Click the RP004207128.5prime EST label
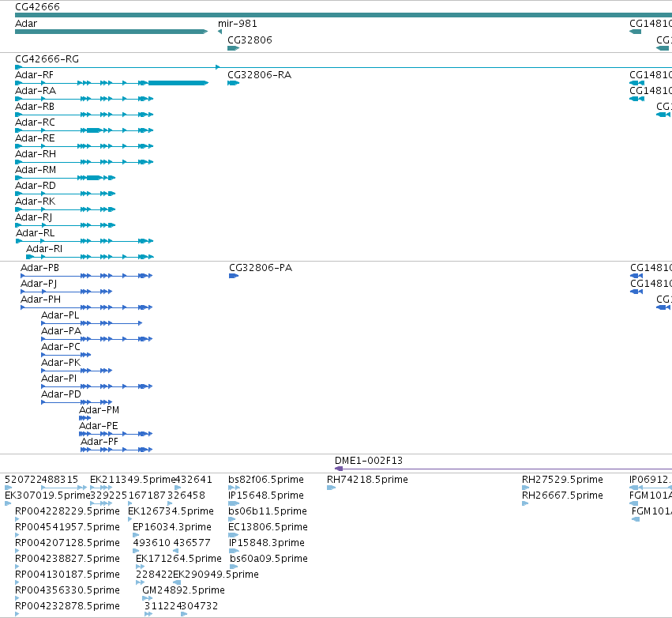The height and width of the screenshot is (618, 672). click(x=67, y=543)
